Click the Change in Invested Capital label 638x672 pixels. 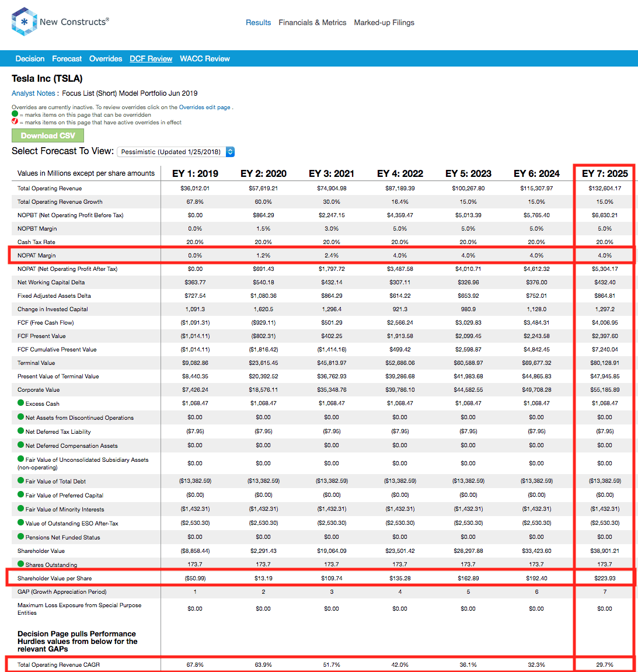pyautogui.click(x=53, y=309)
